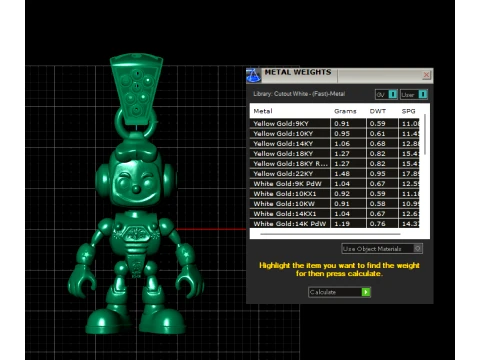Click the 1.19 grams value for 14K PdW
480x360 pixels.
coord(342,224)
